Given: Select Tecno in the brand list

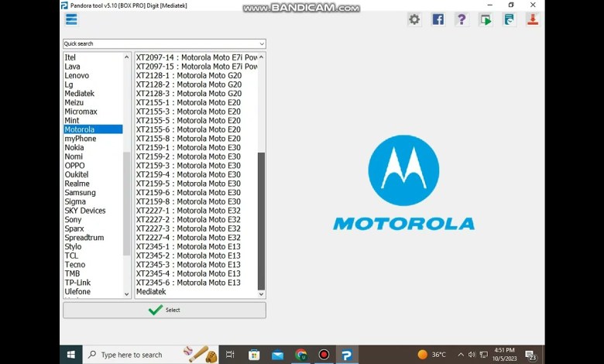Looking at the screenshot, I should click(x=75, y=265).
